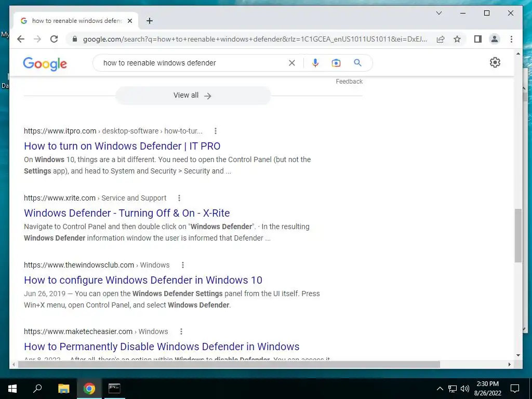This screenshot has width=532, height=399.
Task: Click the scrollbar up arrow
Action: 518,54
